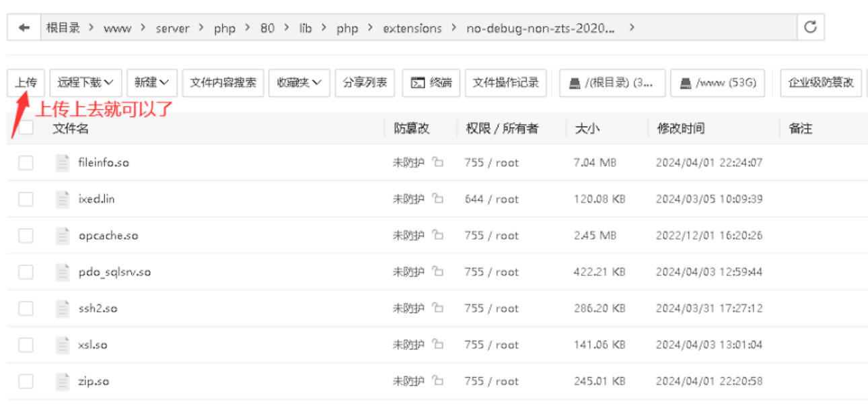Click the 上传 upload button
Image resolution: width=868 pixels, height=406 pixels.
[x=26, y=83]
